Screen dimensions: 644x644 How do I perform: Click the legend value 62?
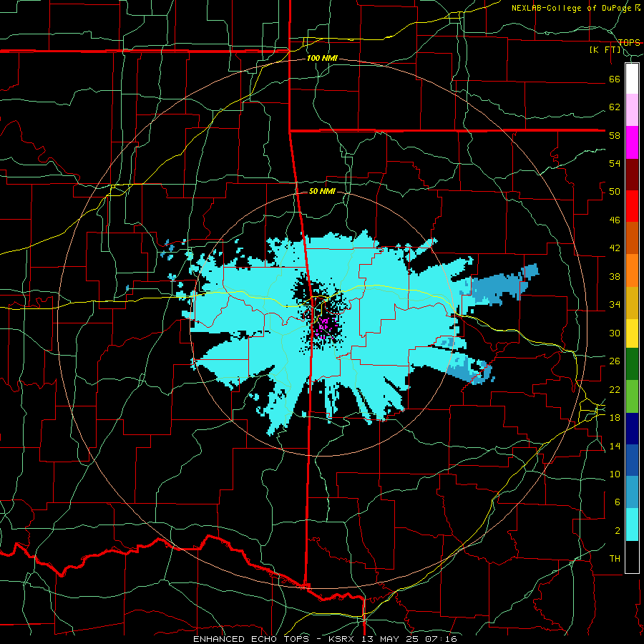(x=615, y=107)
